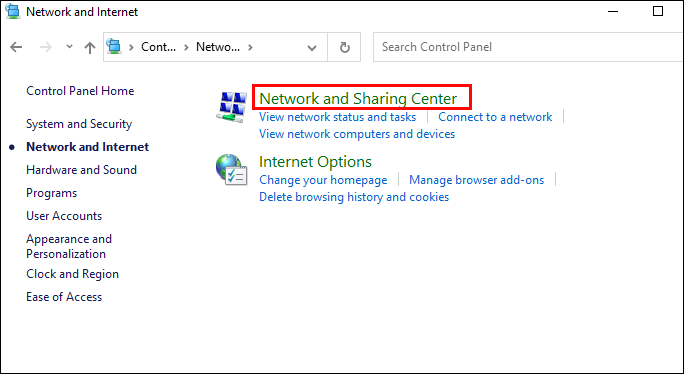Click the address bar Control Panel icon
Screen dimensions: 684x374
114,46
